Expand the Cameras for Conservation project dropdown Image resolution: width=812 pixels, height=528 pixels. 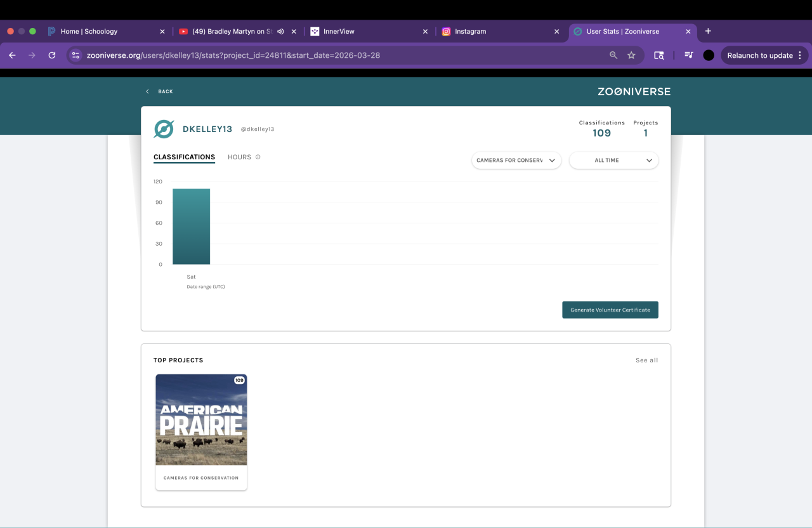516,161
